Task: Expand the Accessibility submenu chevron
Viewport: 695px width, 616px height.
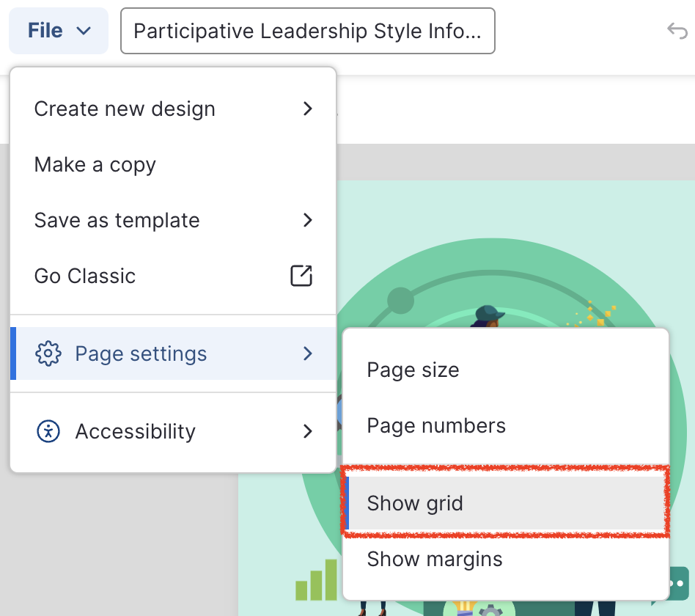Action: 308,431
